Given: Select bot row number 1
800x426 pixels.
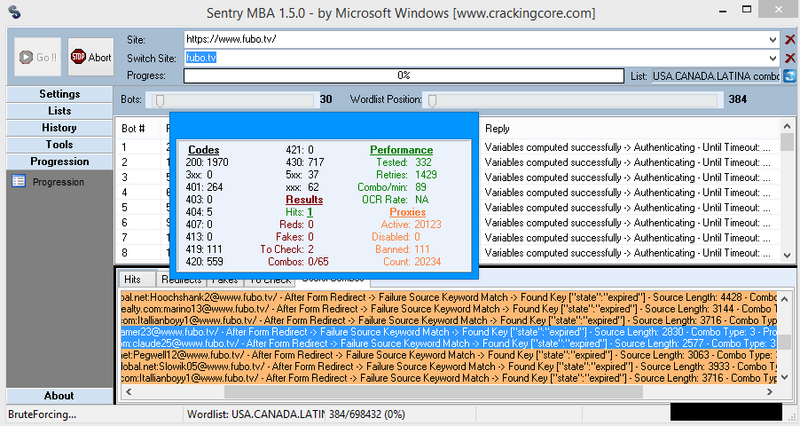Looking at the screenshot, I should (x=447, y=147).
